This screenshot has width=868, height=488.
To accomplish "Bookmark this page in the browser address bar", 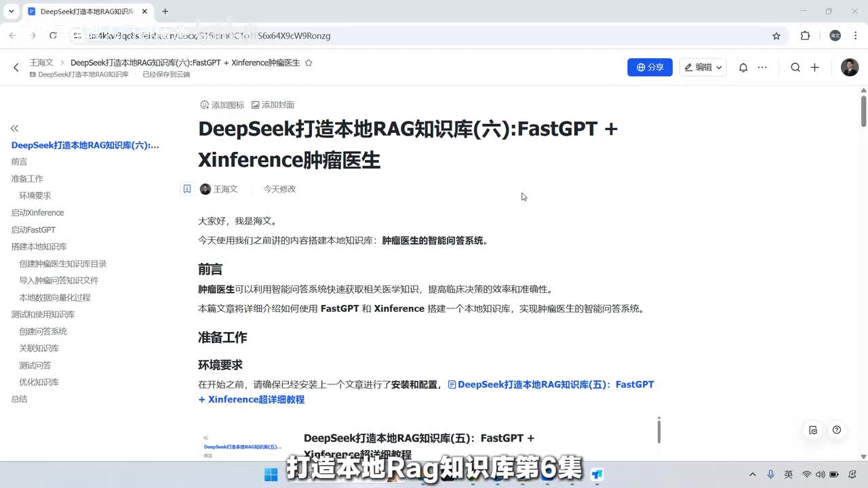I will tap(776, 36).
